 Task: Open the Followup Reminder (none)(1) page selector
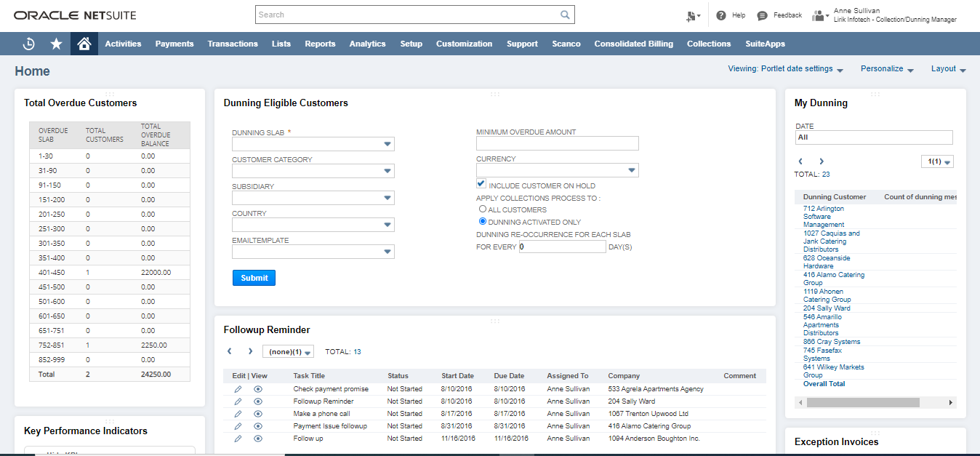[289, 352]
